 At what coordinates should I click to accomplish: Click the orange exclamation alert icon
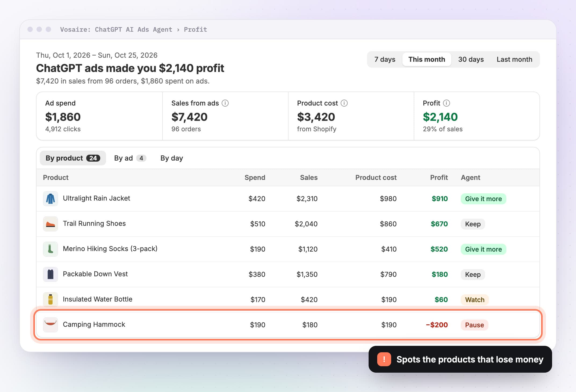pyautogui.click(x=384, y=359)
